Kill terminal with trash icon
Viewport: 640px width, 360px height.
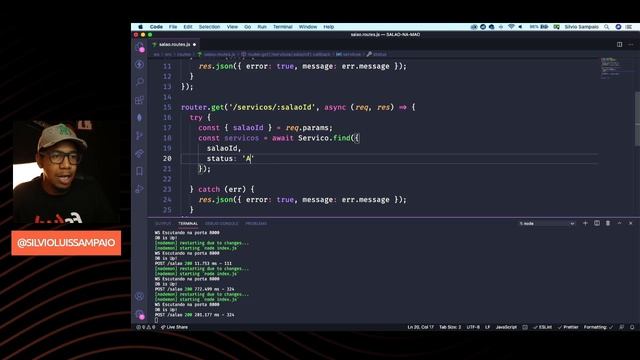(608, 223)
